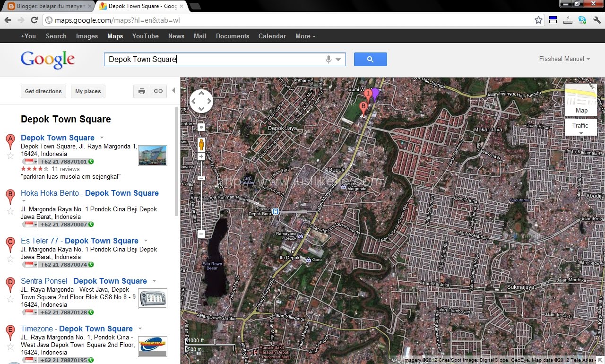Screen dimensions: 605x364
Task: Open Documents in the Google bar
Action: (233, 36)
